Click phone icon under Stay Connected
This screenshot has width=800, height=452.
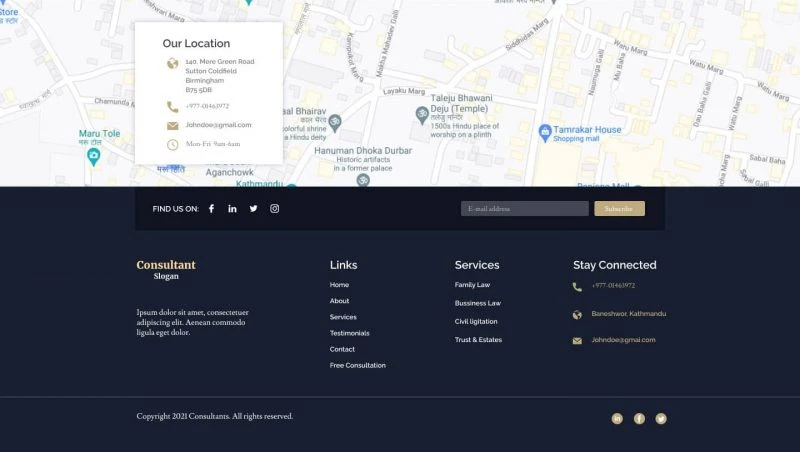tap(577, 287)
